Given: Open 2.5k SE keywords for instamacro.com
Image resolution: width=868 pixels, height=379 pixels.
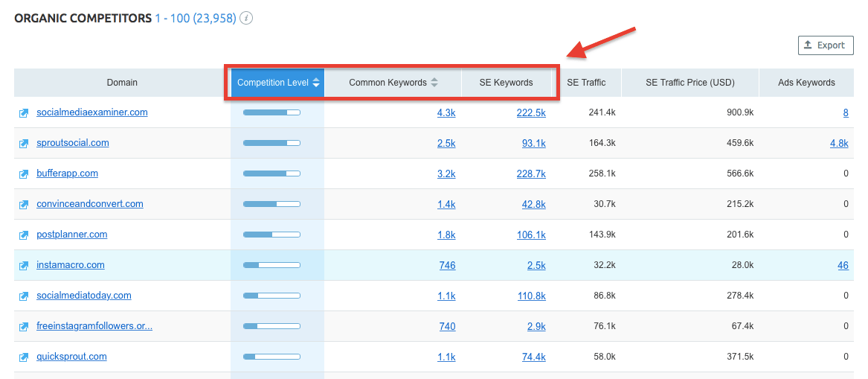Looking at the screenshot, I should 536,265.
